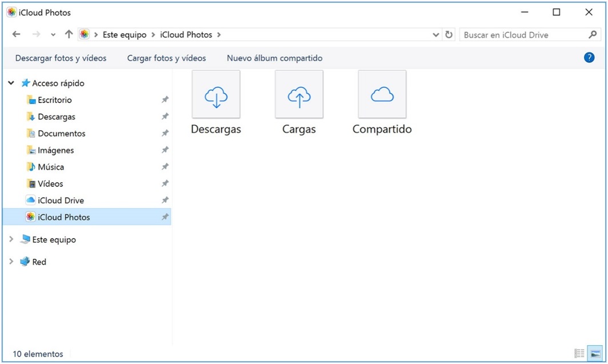Screen dimensions: 608x364
Task: Select Acceso rápido in the sidebar
Action: coord(58,83)
